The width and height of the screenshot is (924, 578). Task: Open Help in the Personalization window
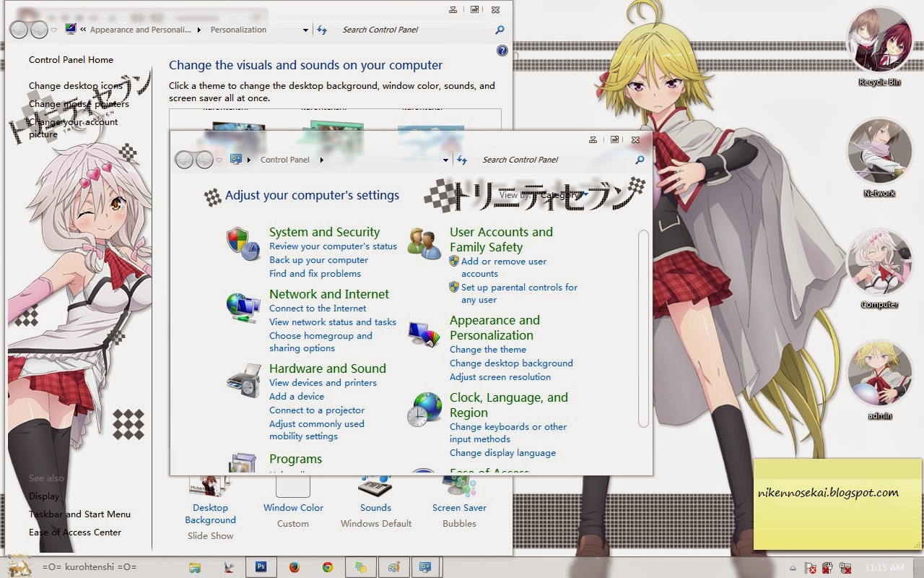click(502, 51)
